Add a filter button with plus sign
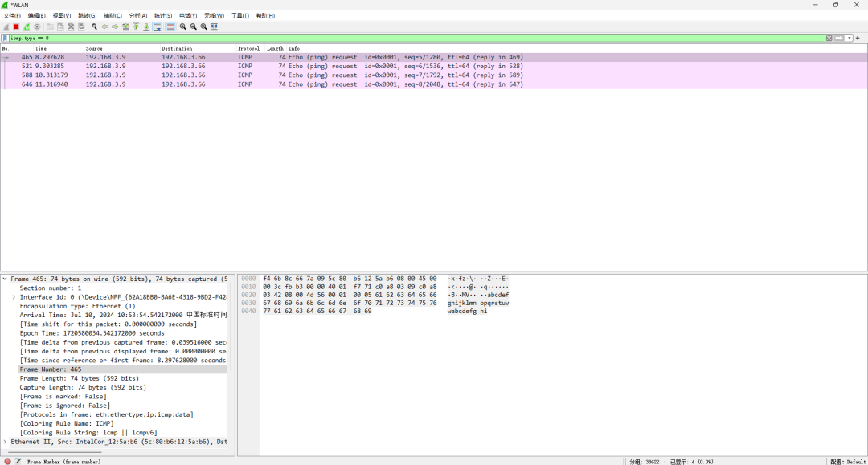The width and height of the screenshot is (868, 465). tap(858, 38)
